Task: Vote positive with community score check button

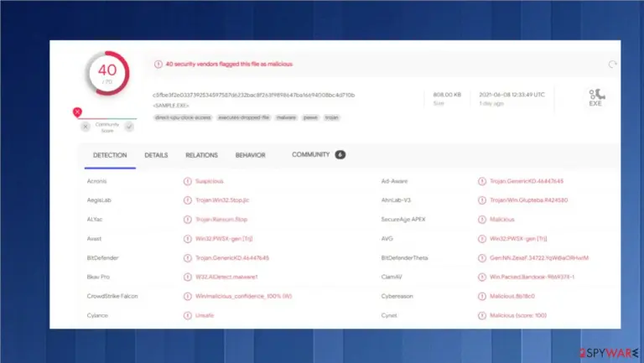Action: (129, 127)
